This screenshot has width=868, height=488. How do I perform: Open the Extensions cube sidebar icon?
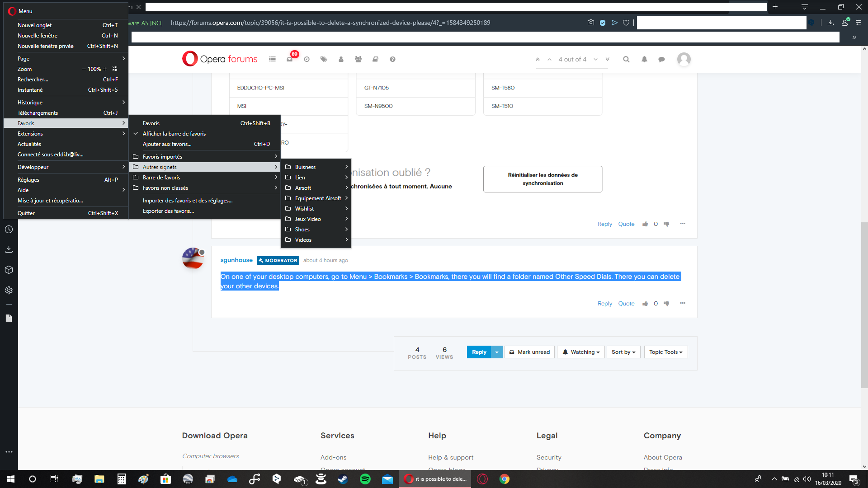click(9, 270)
